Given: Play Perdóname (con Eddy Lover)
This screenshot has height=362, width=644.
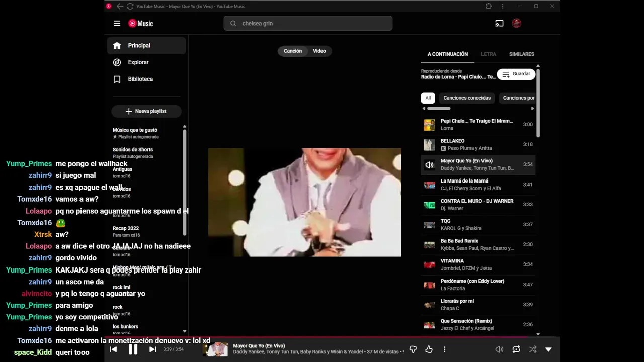Looking at the screenshot, I should click(478, 285).
